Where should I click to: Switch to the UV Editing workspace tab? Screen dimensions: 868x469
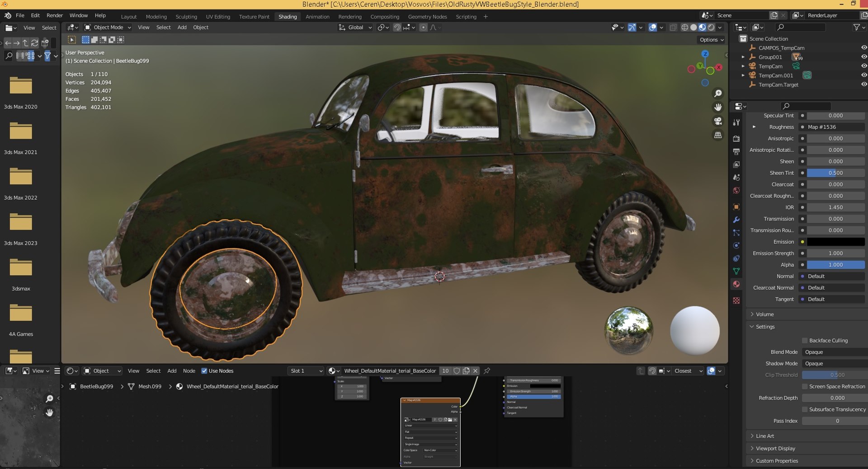click(218, 17)
